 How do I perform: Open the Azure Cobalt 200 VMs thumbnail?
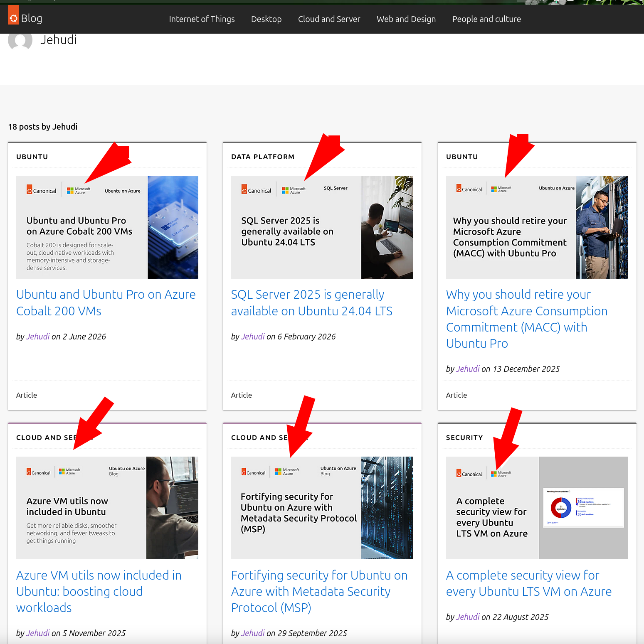coord(107,227)
